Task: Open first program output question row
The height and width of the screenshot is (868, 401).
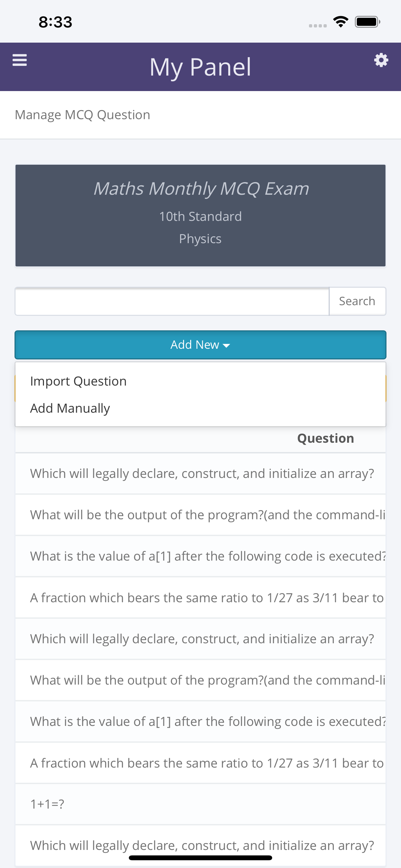Action: pos(200,515)
